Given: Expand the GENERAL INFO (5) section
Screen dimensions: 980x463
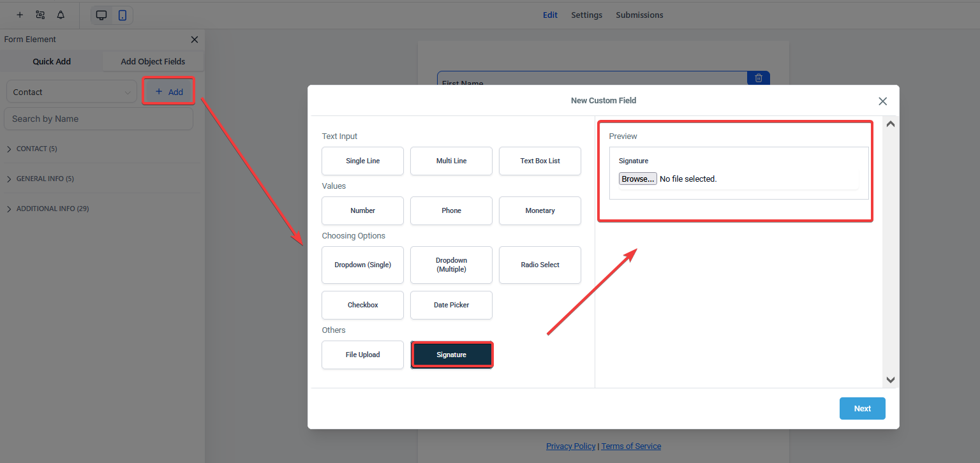Looking at the screenshot, I should 45,179.
